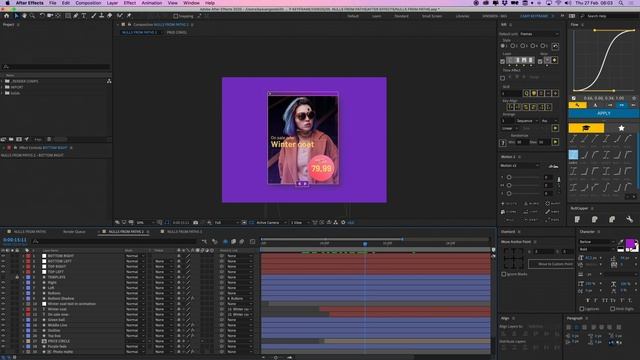Select the Rectangle shape tool
This screenshot has height=360, width=640.
click(68, 16)
